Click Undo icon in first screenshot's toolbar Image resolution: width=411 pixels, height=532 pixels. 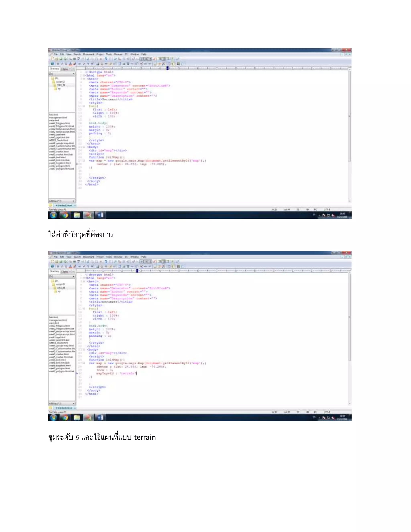point(106,59)
